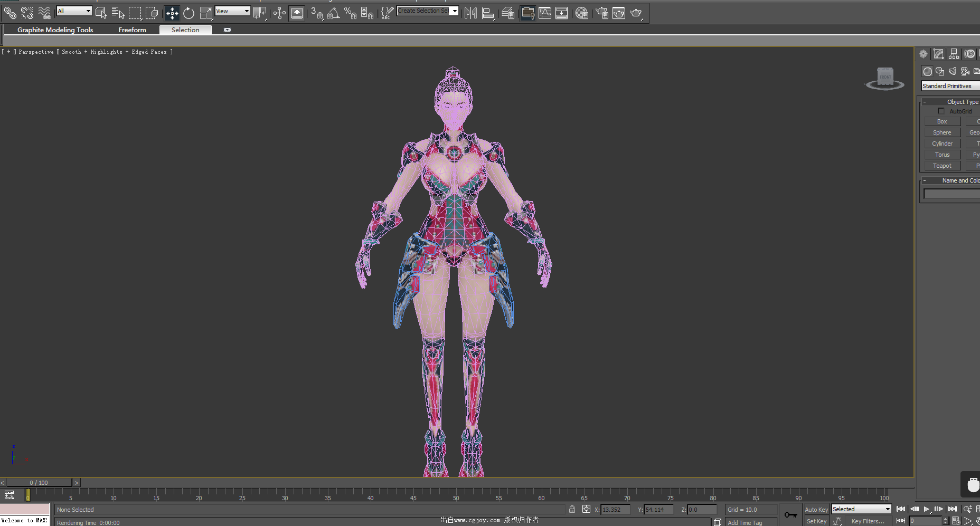
Task: Click the object name input field
Action: tap(952, 194)
